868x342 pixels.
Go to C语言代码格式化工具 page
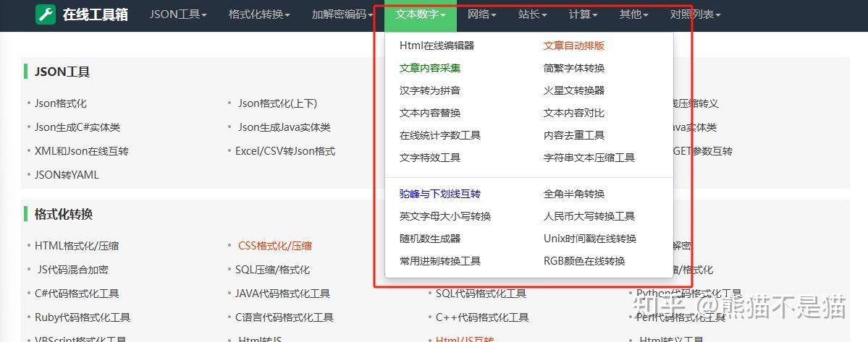click(x=284, y=317)
